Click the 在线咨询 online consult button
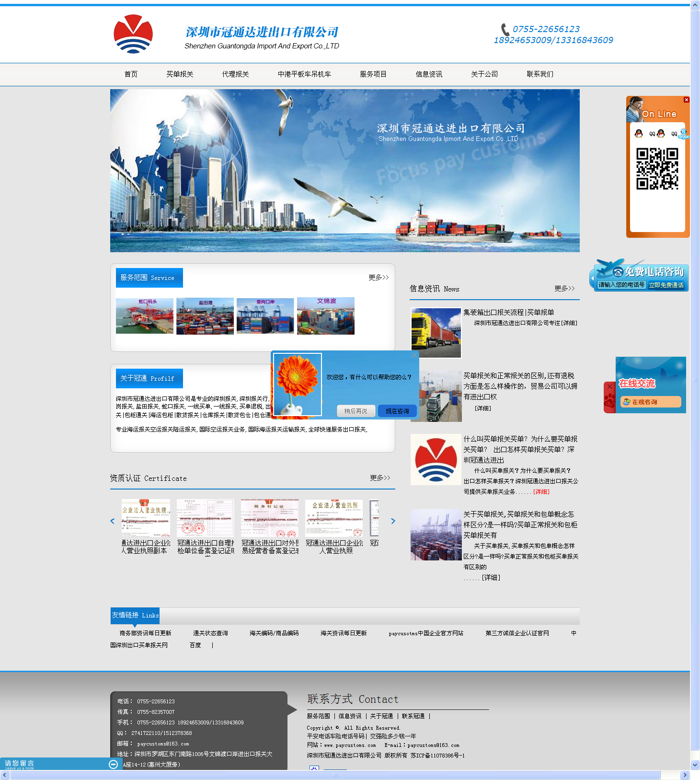Image resolution: width=700 pixels, height=780 pixels. (x=650, y=402)
